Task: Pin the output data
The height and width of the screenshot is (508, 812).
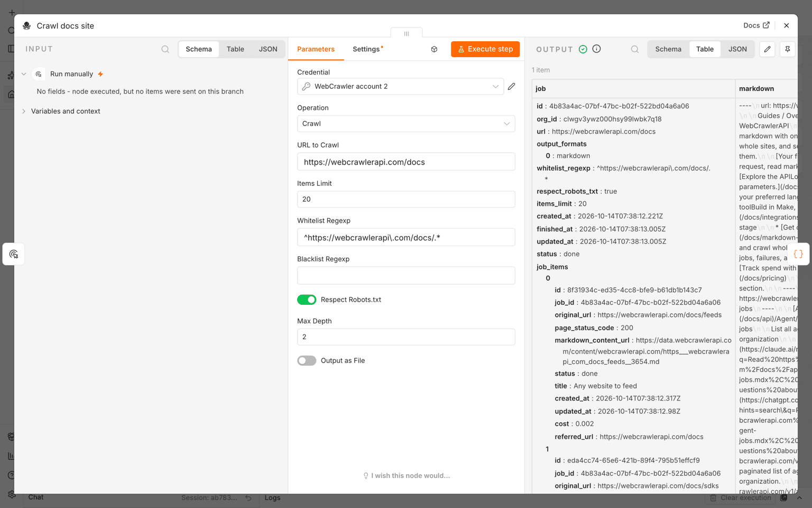Action: [788, 49]
